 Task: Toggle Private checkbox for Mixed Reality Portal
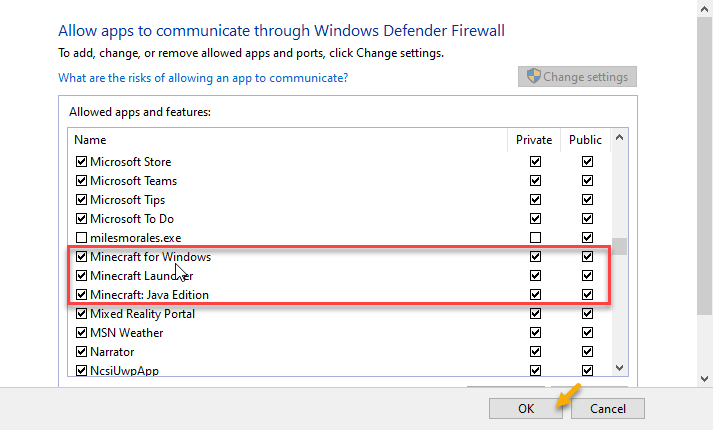point(535,314)
